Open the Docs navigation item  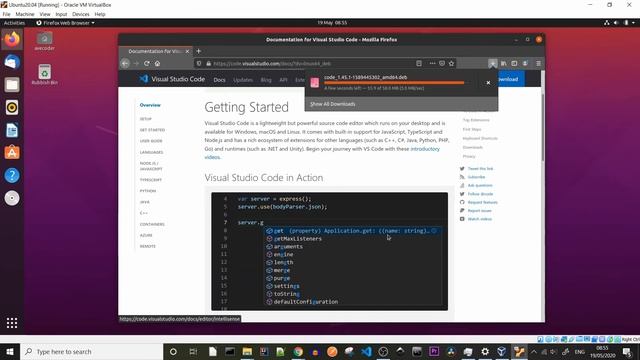[x=219, y=80]
